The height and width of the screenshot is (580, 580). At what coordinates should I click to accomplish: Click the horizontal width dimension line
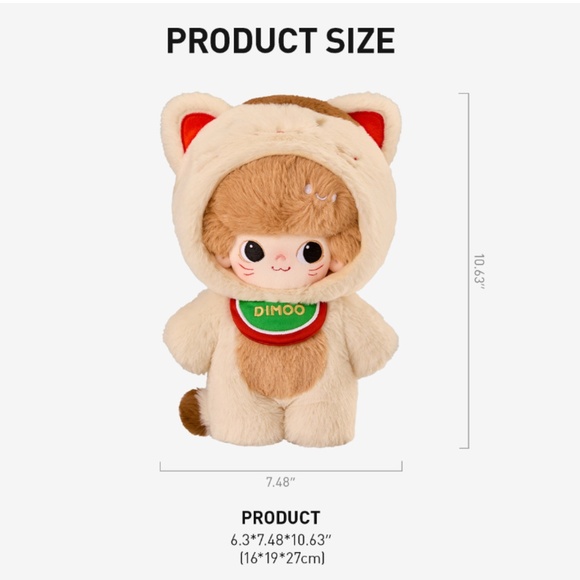pyautogui.click(x=281, y=471)
